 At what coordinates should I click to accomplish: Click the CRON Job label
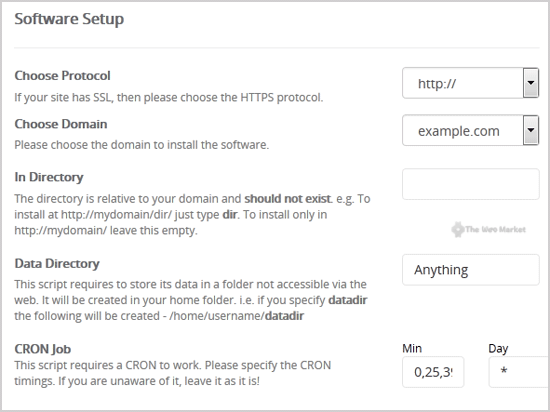[43, 349]
